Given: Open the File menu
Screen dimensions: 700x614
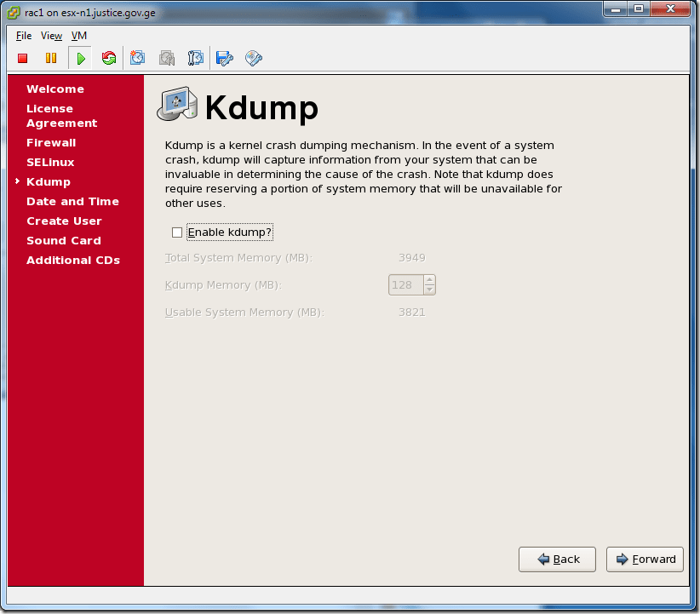Looking at the screenshot, I should (23, 36).
